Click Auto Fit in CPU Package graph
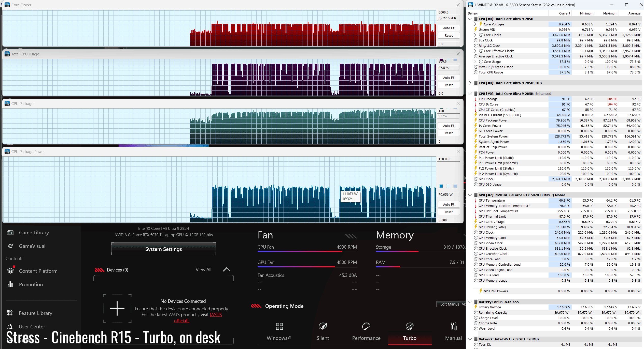 point(449,126)
